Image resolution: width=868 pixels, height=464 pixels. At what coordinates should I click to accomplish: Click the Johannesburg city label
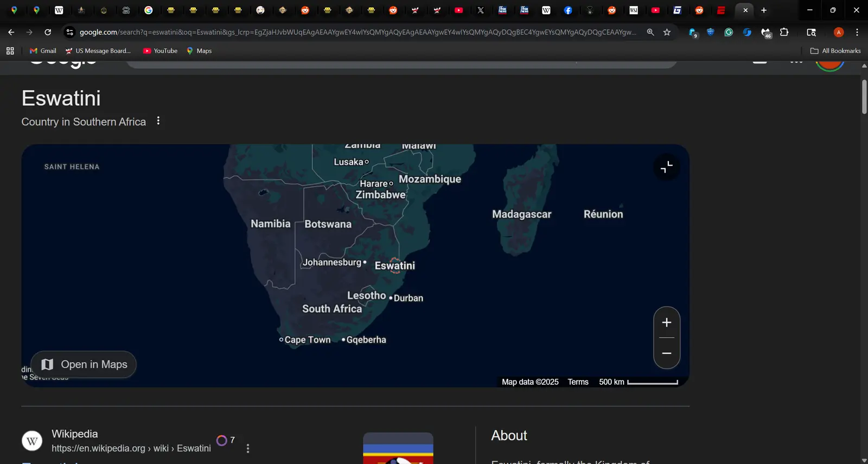332,263
